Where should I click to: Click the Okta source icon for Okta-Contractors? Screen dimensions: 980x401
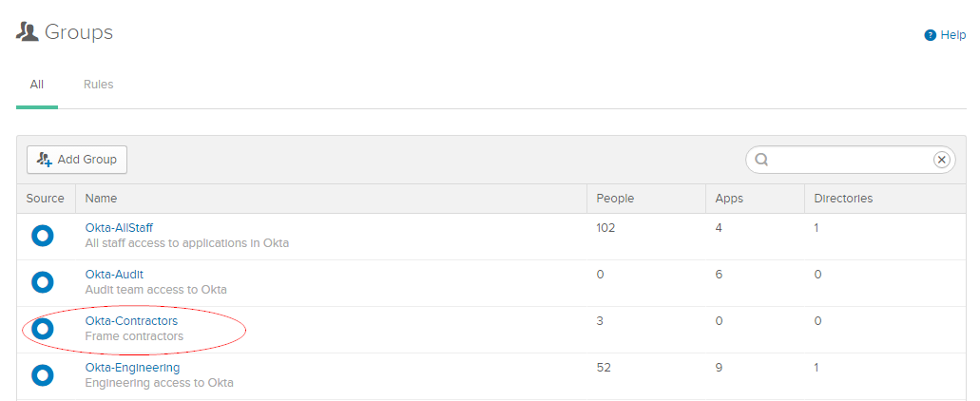point(42,329)
